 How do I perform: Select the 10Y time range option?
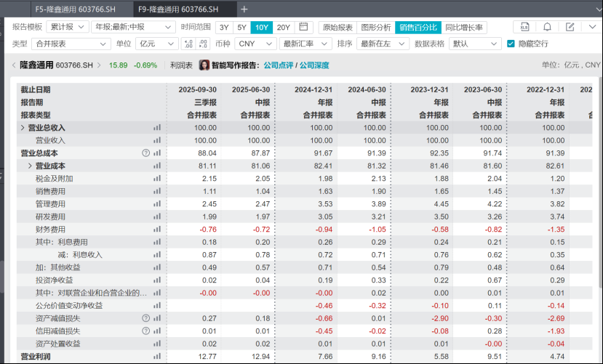(x=261, y=28)
